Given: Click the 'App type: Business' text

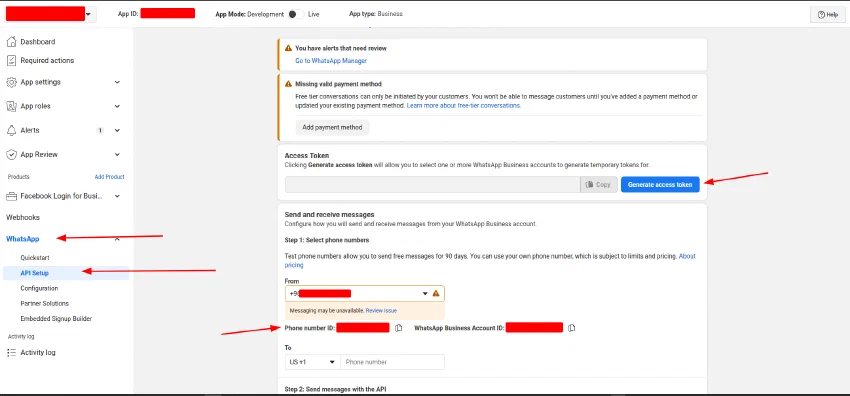Looking at the screenshot, I should coord(376,14).
